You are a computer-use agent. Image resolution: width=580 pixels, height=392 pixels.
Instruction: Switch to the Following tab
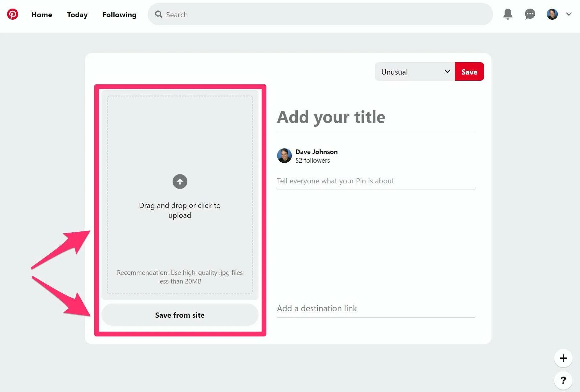[x=120, y=14]
